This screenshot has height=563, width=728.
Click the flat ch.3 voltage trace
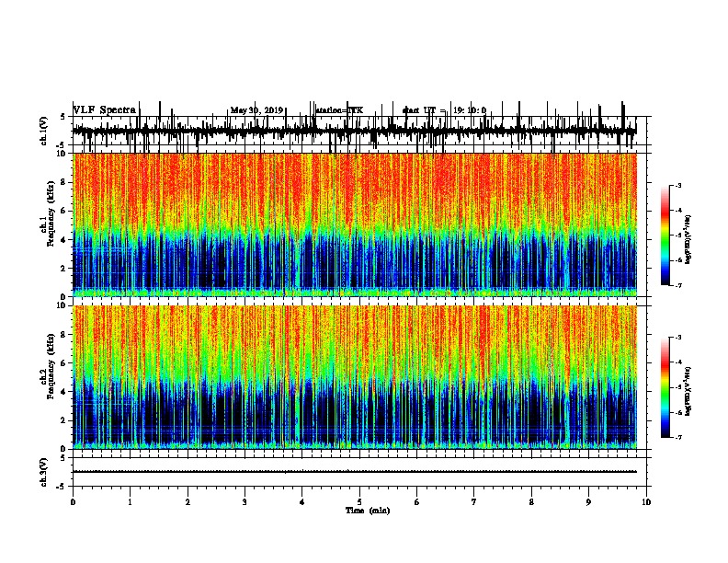tap(355, 472)
